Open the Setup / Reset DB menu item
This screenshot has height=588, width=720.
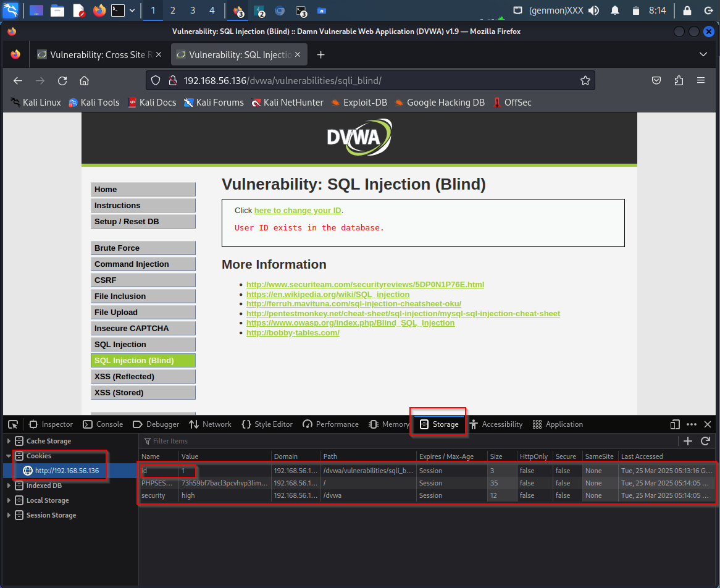click(x=143, y=221)
